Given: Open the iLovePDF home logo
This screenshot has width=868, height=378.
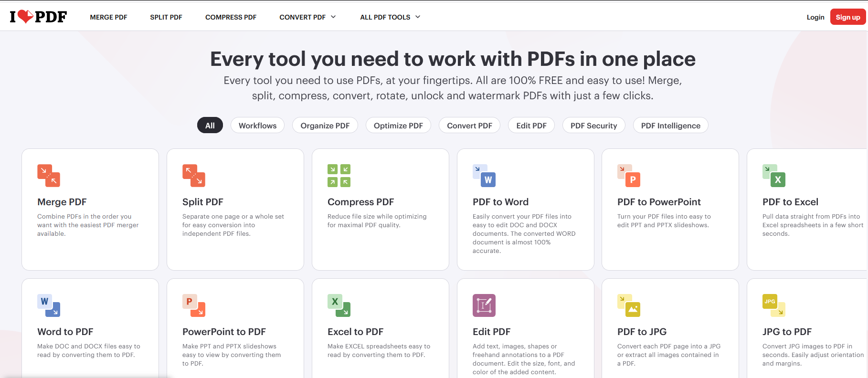Looking at the screenshot, I should (x=38, y=17).
